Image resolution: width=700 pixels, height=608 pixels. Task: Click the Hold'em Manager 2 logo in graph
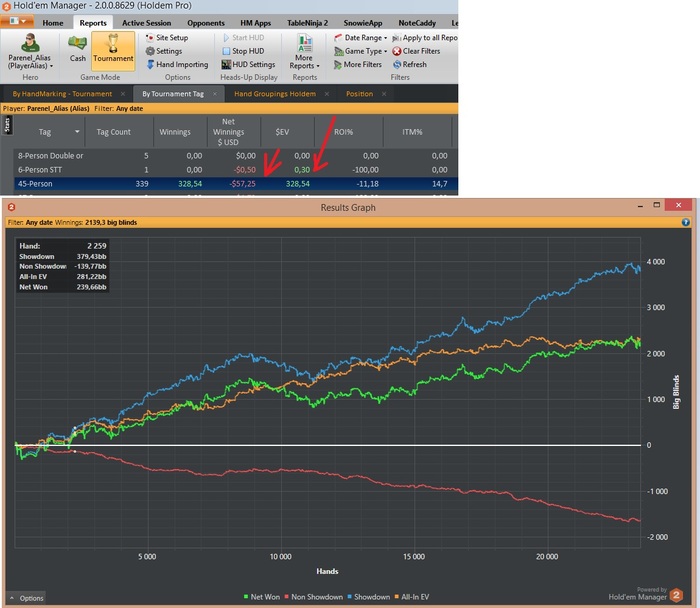[x=676, y=595]
